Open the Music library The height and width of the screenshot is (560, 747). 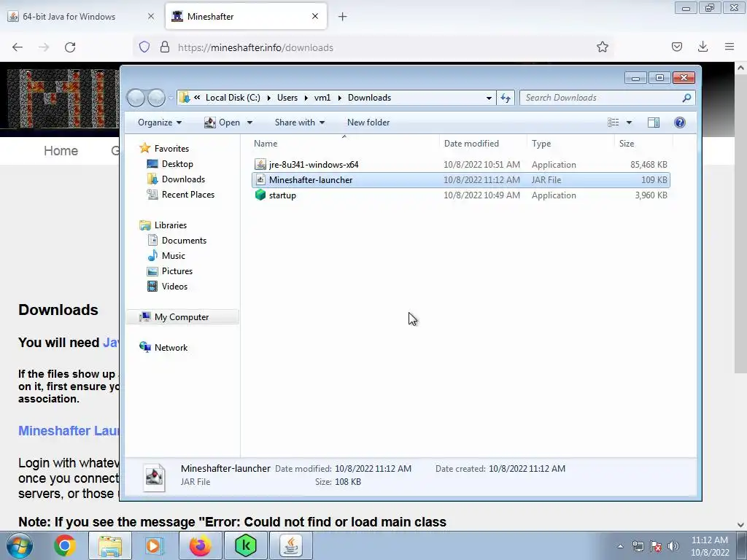(173, 255)
